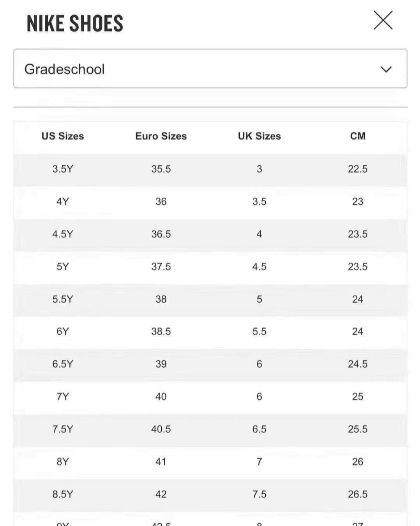
Task: Click the 4Y US size cell
Action: pyautogui.click(x=63, y=202)
